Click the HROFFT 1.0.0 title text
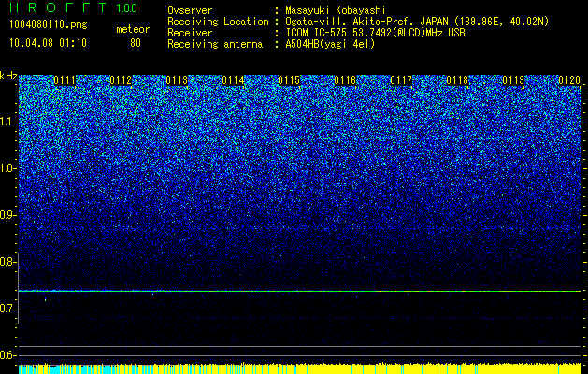The height and width of the screenshot is (374, 588). (x=74, y=7)
